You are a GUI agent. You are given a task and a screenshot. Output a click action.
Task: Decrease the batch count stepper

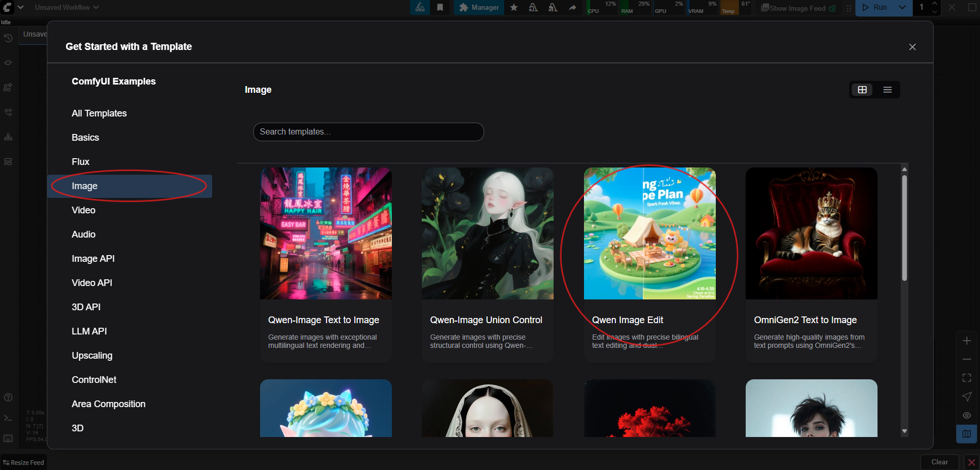[935, 11]
